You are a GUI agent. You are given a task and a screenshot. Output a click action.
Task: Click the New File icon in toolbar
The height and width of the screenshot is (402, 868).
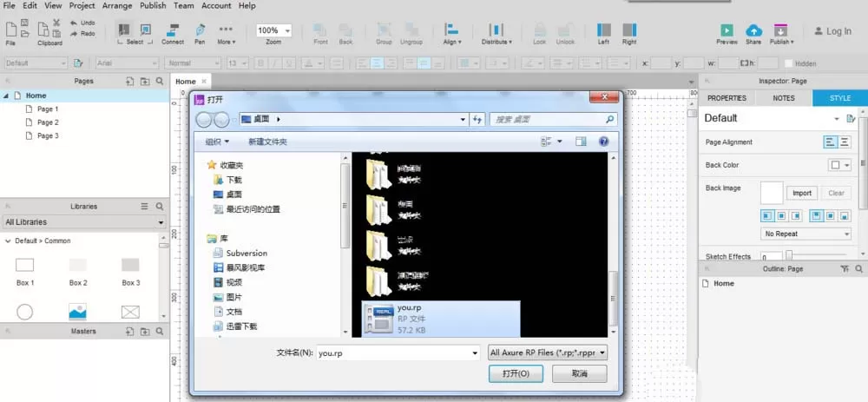tap(10, 29)
